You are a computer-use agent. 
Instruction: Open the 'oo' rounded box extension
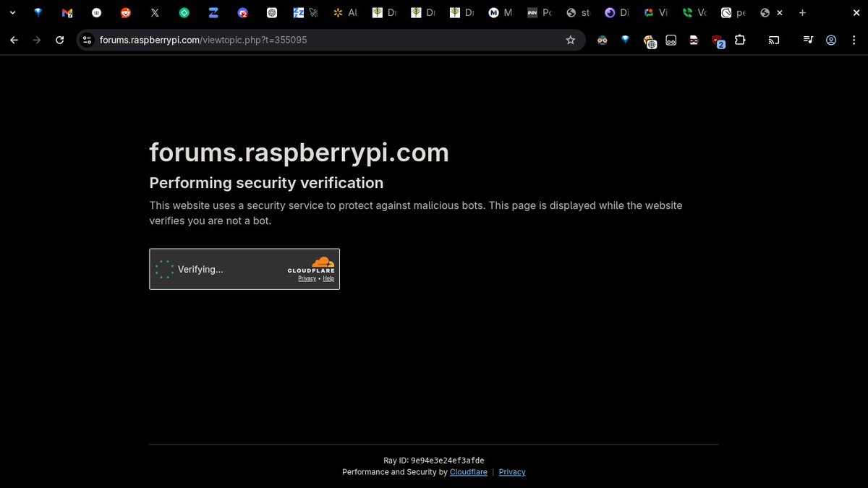point(671,40)
